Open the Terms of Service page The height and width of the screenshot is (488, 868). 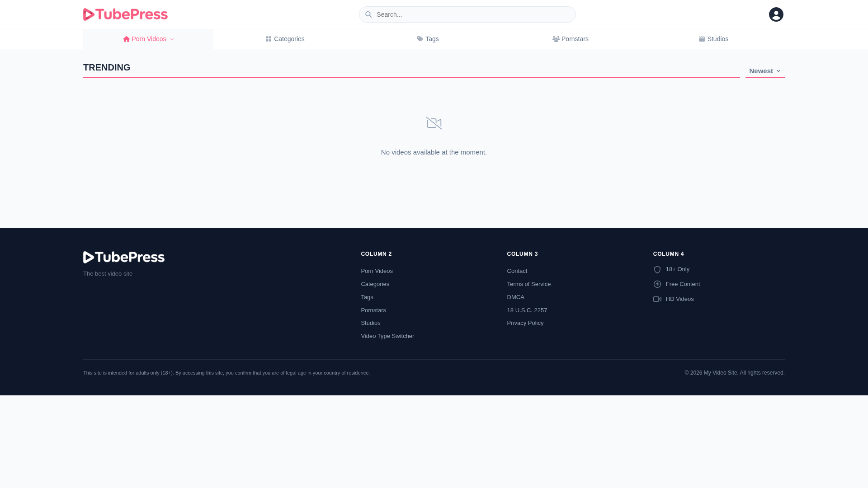coord(528,284)
